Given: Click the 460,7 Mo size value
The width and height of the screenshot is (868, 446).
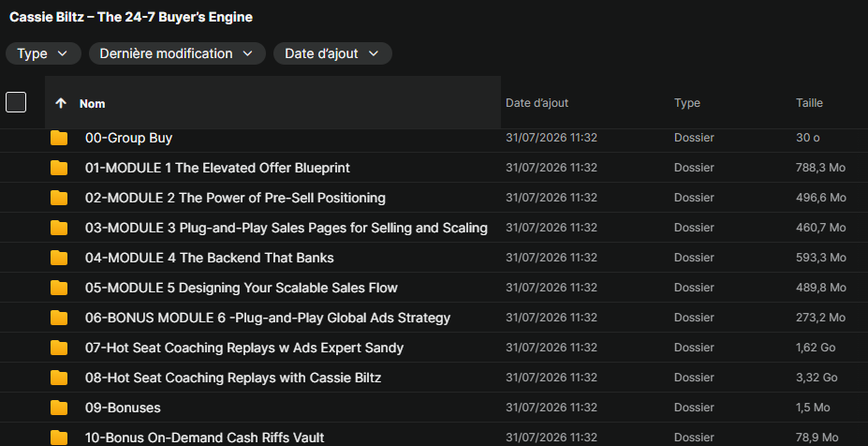Looking at the screenshot, I should tap(820, 227).
